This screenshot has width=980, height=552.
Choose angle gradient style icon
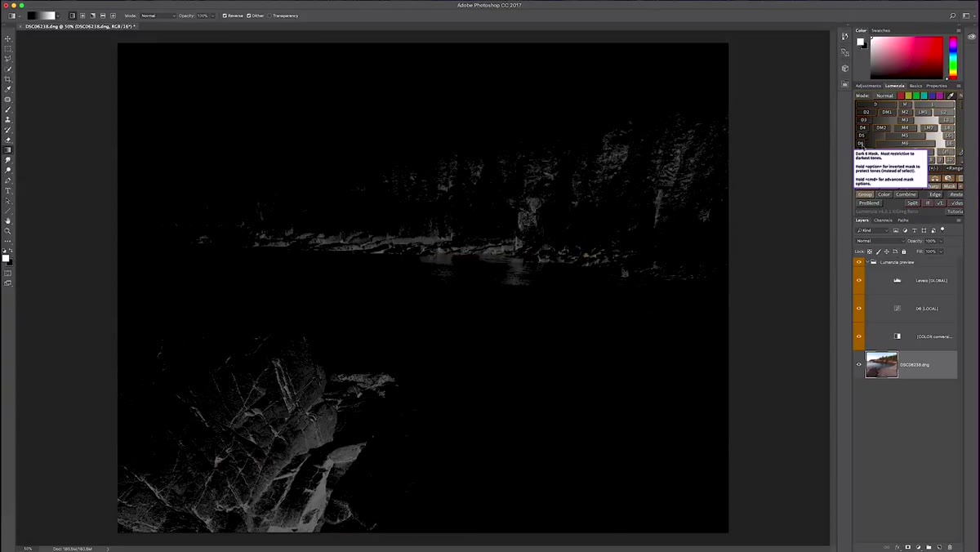(x=92, y=16)
